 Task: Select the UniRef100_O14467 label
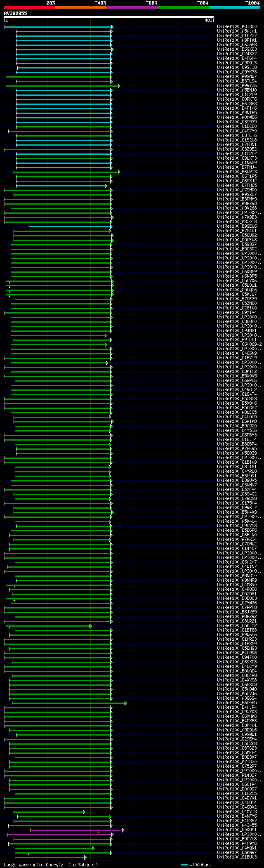click(x=237, y=549)
